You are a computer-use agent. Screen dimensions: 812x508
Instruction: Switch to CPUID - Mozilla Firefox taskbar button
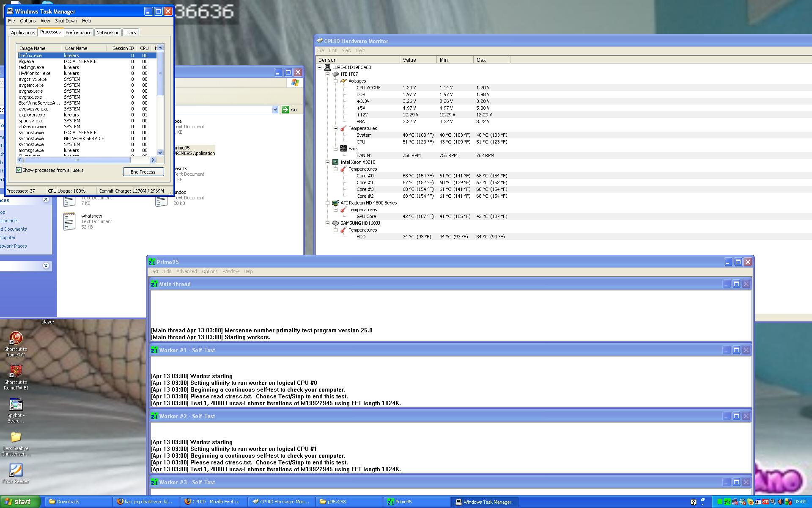pos(214,502)
